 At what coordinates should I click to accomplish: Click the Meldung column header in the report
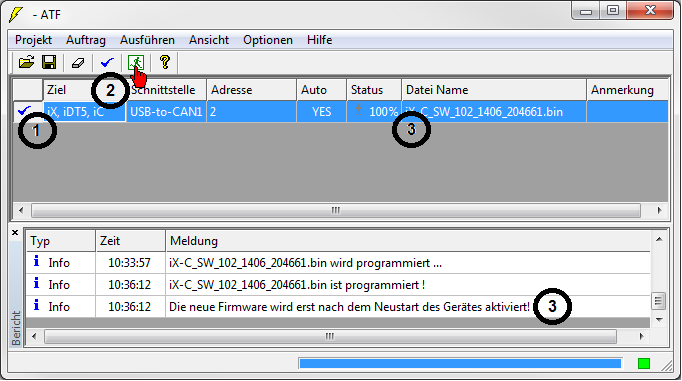point(408,241)
